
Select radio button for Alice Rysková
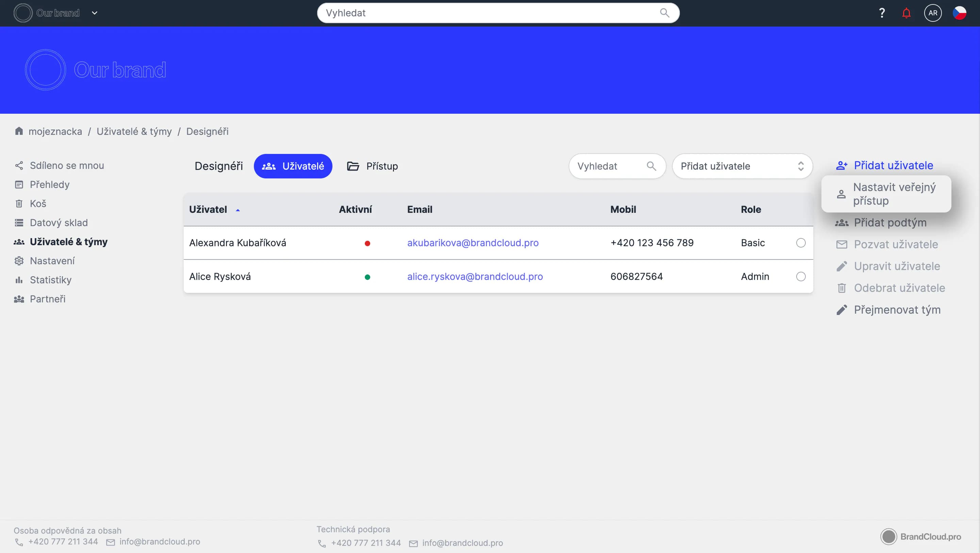[800, 277]
